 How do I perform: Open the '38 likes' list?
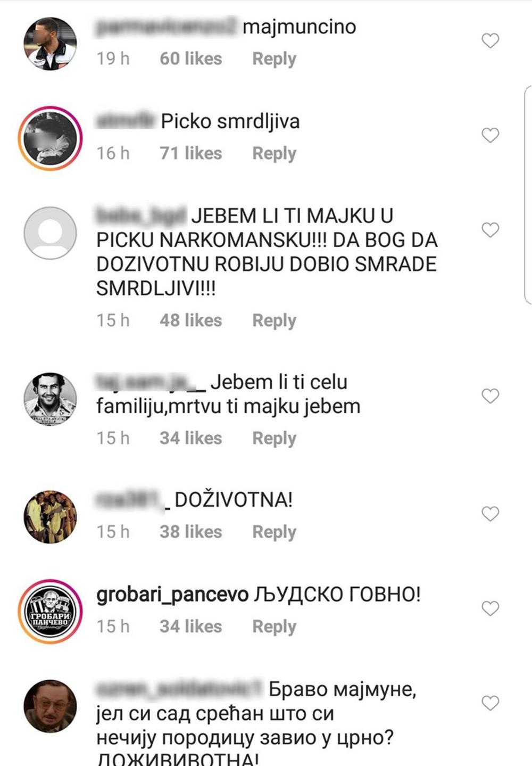coord(191,532)
